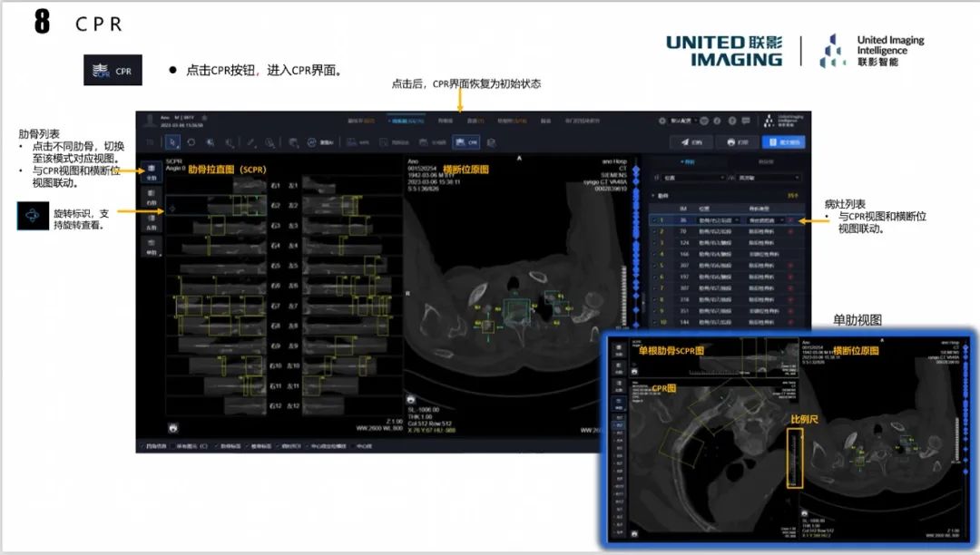Select the 右肋 right-ribs mode in the sidebar
Screen dimensions: 980x555
click(x=152, y=198)
